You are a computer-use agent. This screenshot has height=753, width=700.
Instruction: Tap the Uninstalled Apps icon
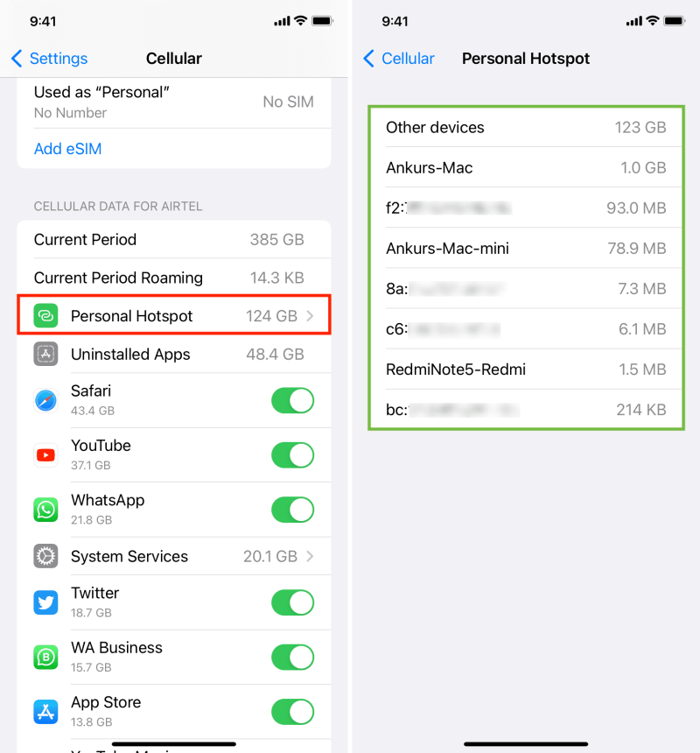pos(45,354)
